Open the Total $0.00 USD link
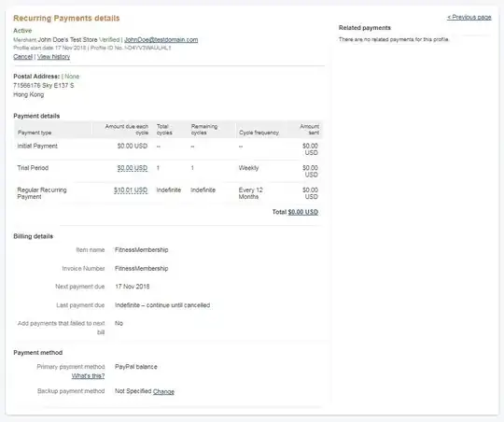This screenshot has width=504, height=422. click(x=303, y=212)
